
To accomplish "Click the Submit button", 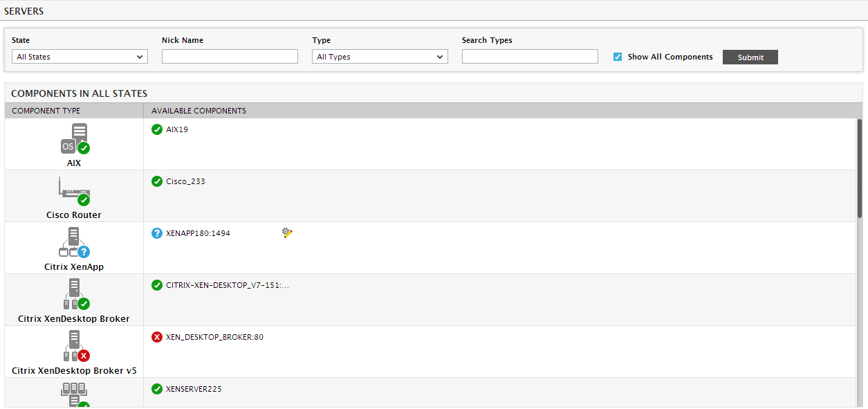I will point(750,57).
